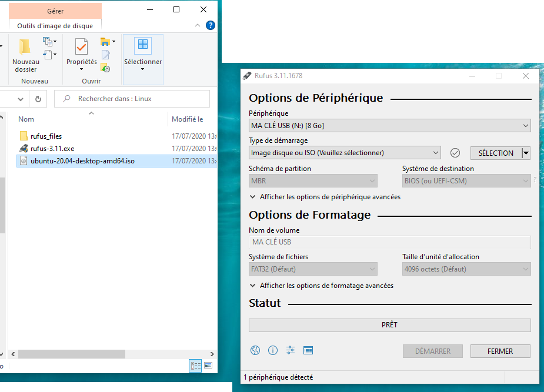Expand advanced périphérique options
Image resolution: width=544 pixels, height=392 pixels.
pos(325,197)
